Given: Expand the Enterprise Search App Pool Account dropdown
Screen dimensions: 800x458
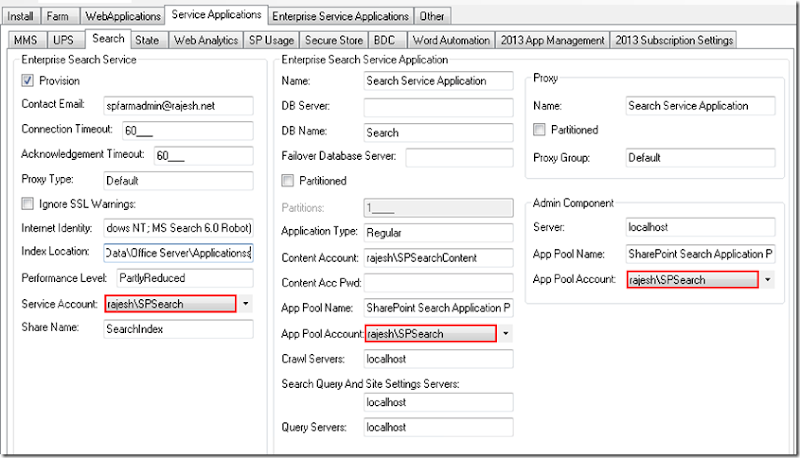Looking at the screenshot, I should point(506,333).
